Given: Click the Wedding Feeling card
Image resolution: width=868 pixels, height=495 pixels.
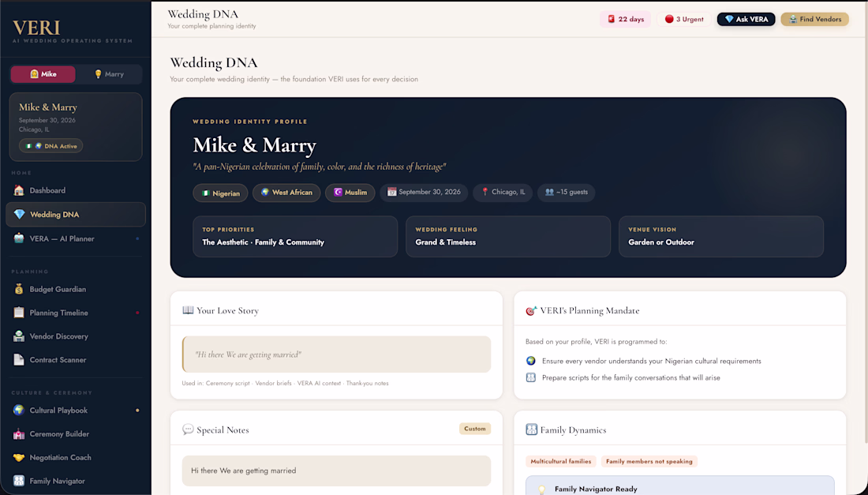Looking at the screenshot, I should (508, 236).
